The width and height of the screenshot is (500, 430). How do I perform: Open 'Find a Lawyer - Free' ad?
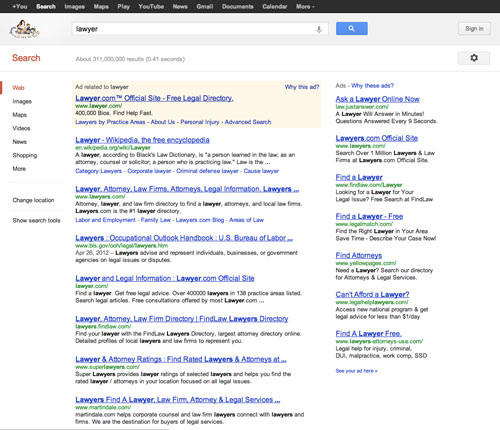pos(369,216)
